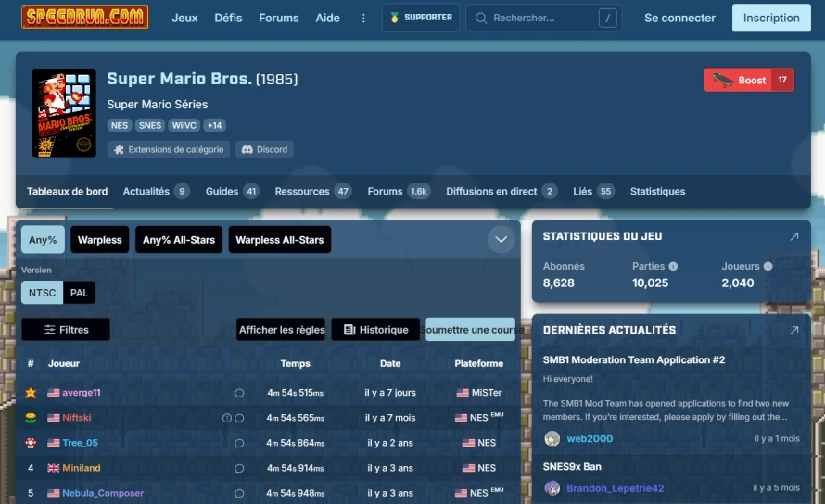Open the Jeux menu
This screenshot has width=825, height=504.
point(184,18)
